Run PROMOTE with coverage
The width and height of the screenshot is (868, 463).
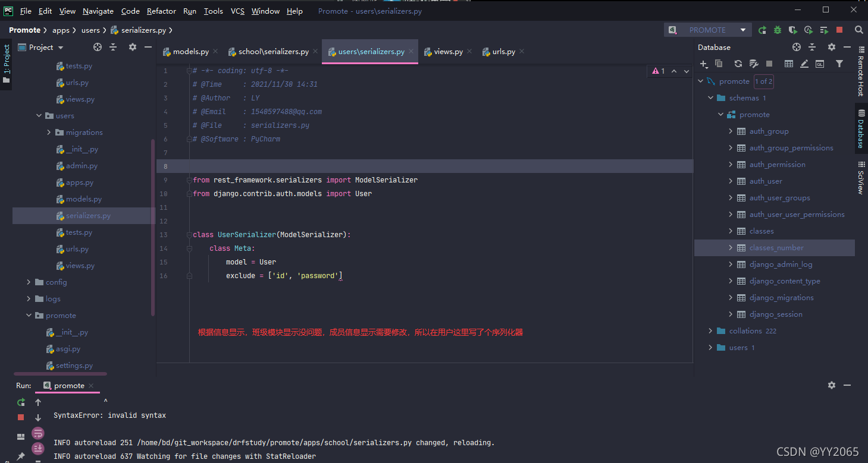pos(793,30)
